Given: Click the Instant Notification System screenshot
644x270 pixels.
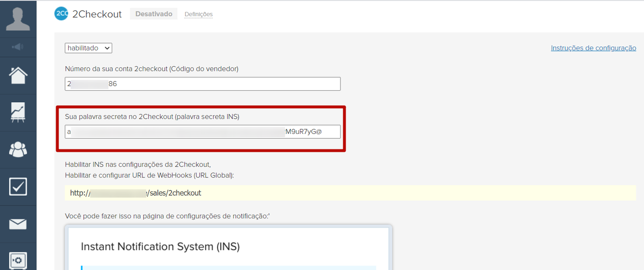Looking at the screenshot, I should tap(228, 247).
